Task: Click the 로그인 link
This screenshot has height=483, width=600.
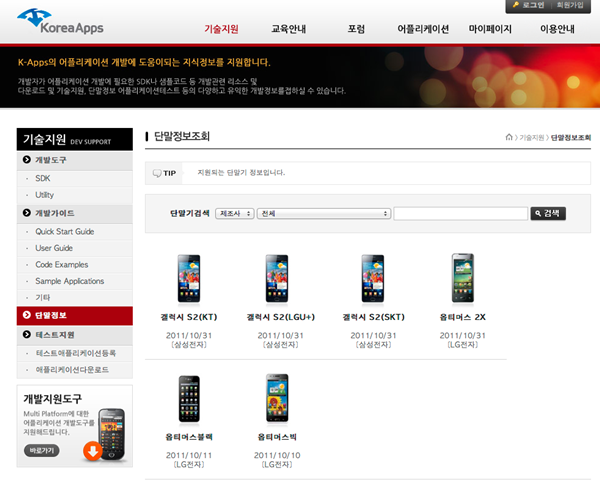Action: [533, 5]
